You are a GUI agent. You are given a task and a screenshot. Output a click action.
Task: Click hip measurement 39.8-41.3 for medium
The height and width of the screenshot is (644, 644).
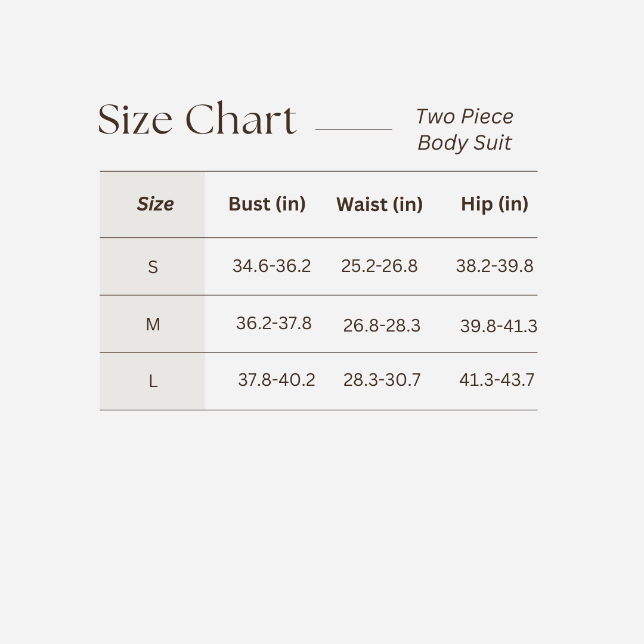click(499, 326)
